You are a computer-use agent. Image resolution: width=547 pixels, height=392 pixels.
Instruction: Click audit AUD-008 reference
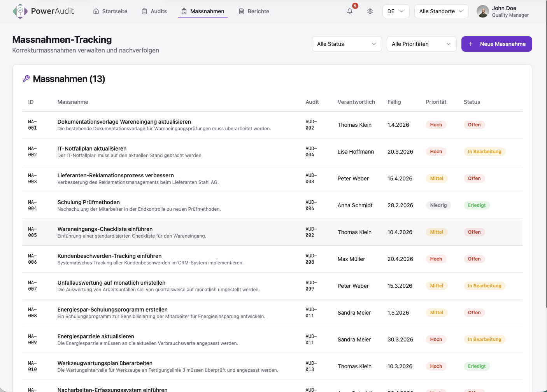click(x=311, y=259)
